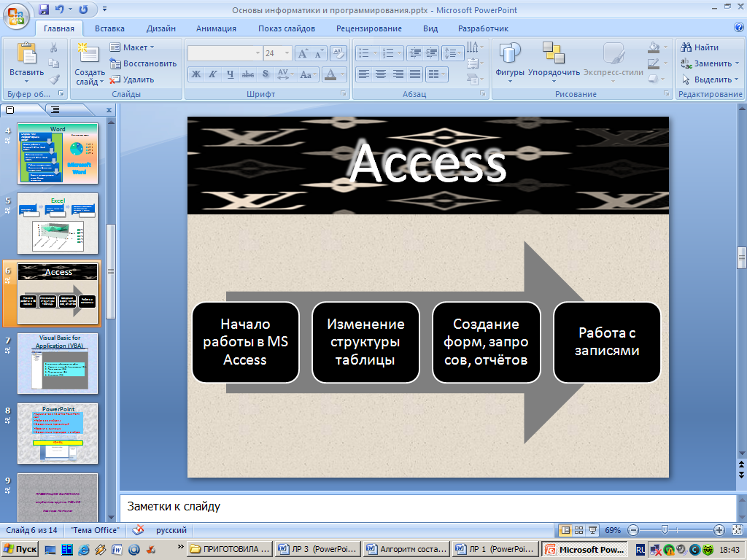Open the Упорядочить arrange menu

pyautogui.click(x=554, y=62)
